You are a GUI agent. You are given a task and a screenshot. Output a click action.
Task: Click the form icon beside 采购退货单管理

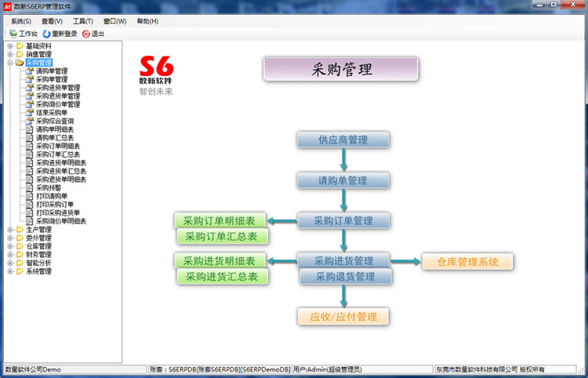30,96
